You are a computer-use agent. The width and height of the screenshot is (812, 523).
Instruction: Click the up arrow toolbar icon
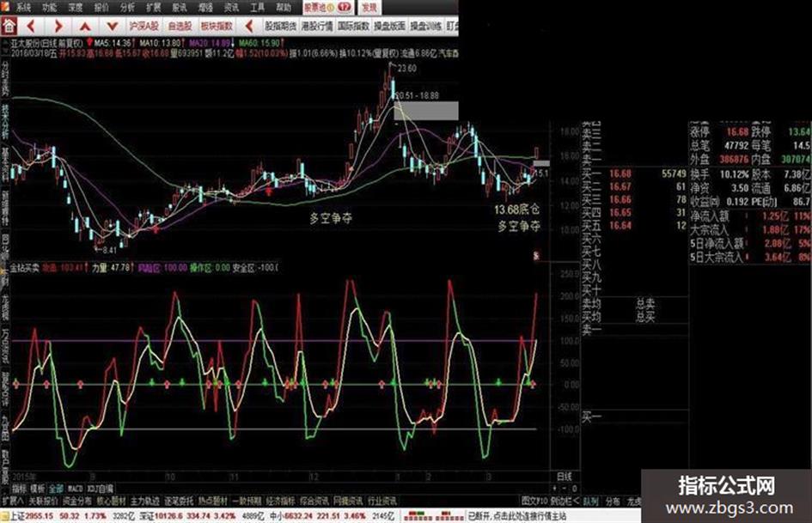85,26
